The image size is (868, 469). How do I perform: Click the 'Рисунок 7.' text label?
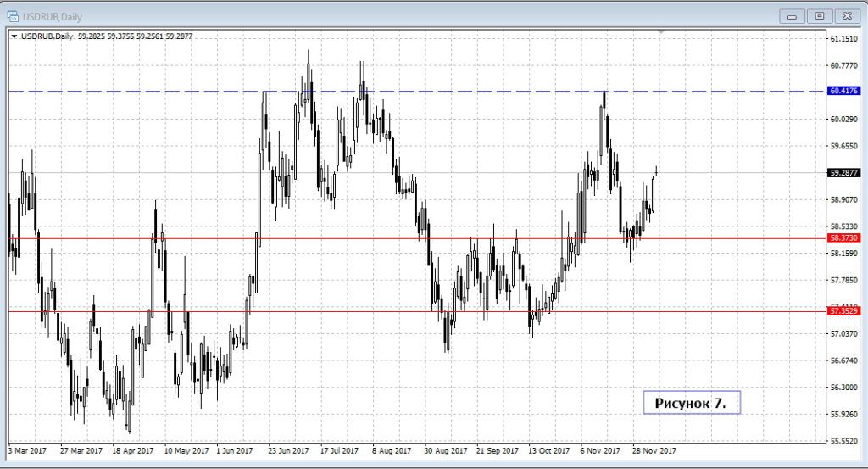(691, 403)
